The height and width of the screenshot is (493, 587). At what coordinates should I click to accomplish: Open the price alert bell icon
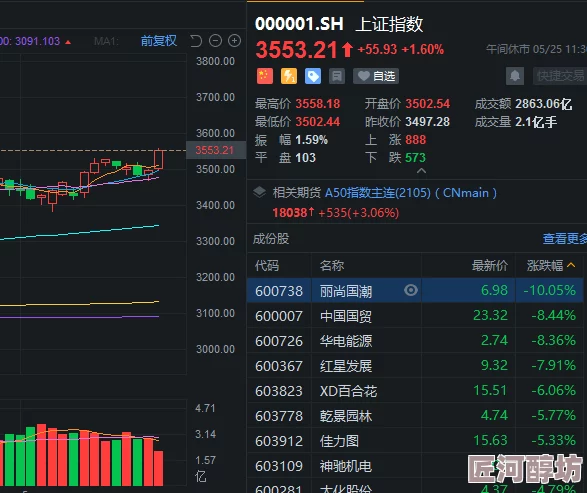coord(515,76)
